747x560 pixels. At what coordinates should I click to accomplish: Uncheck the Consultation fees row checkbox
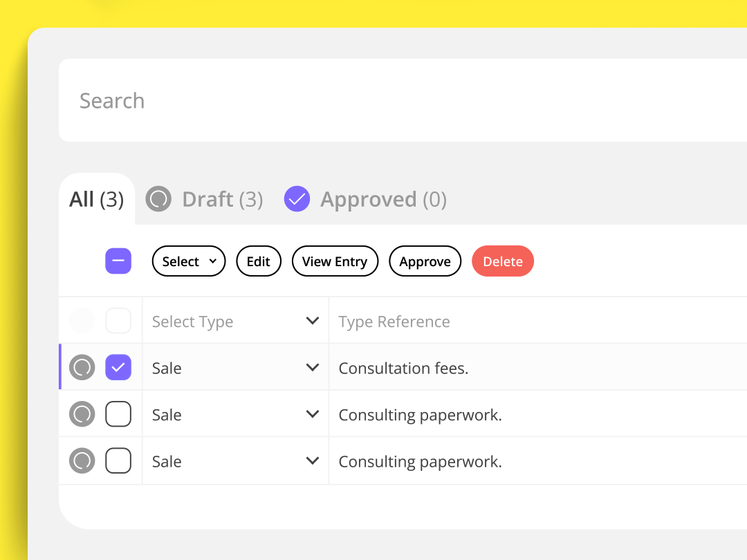[x=118, y=367]
